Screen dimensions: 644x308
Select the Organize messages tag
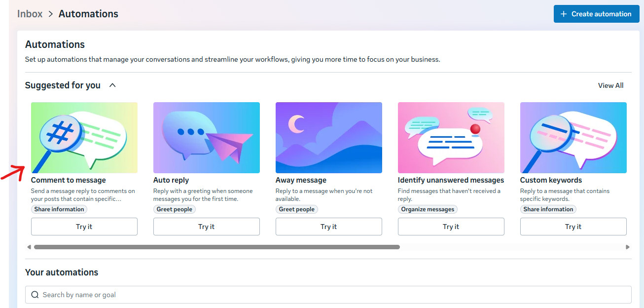428,209
